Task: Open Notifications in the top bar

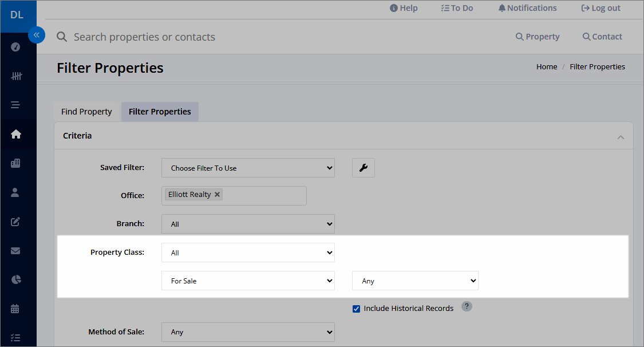Action: 527,8
